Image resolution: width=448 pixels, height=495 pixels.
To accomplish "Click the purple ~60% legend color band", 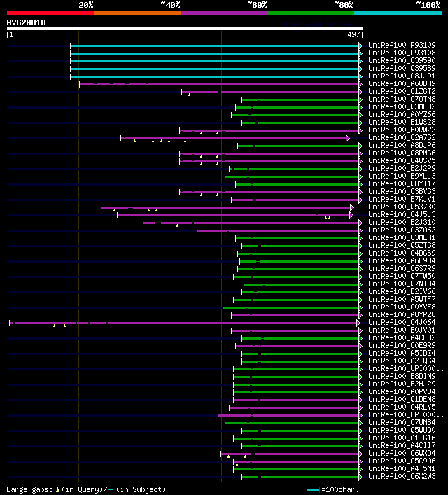I will point(224,13).
